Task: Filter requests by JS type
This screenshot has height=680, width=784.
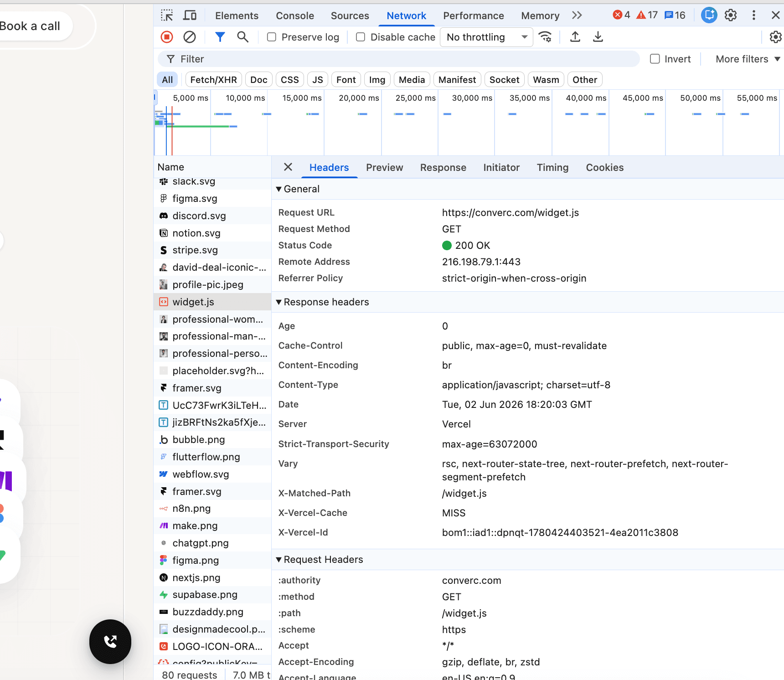Action: (x=318, y=80)
